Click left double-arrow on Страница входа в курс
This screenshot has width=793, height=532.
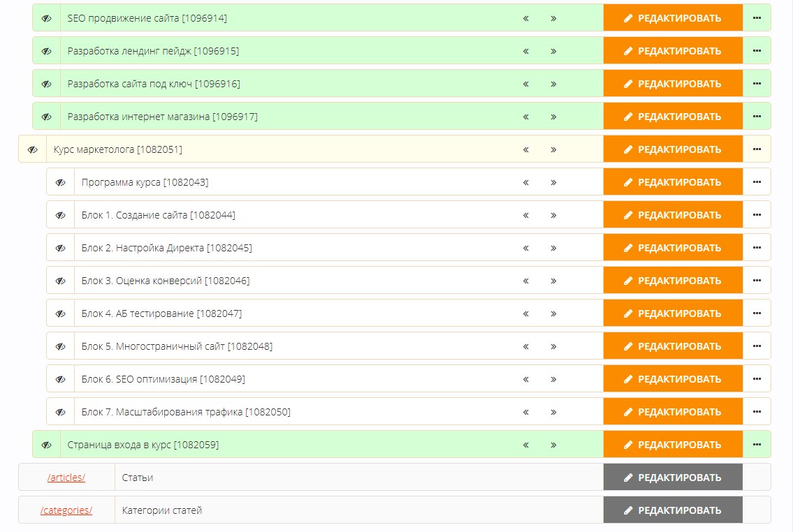(x=526, y=445)
